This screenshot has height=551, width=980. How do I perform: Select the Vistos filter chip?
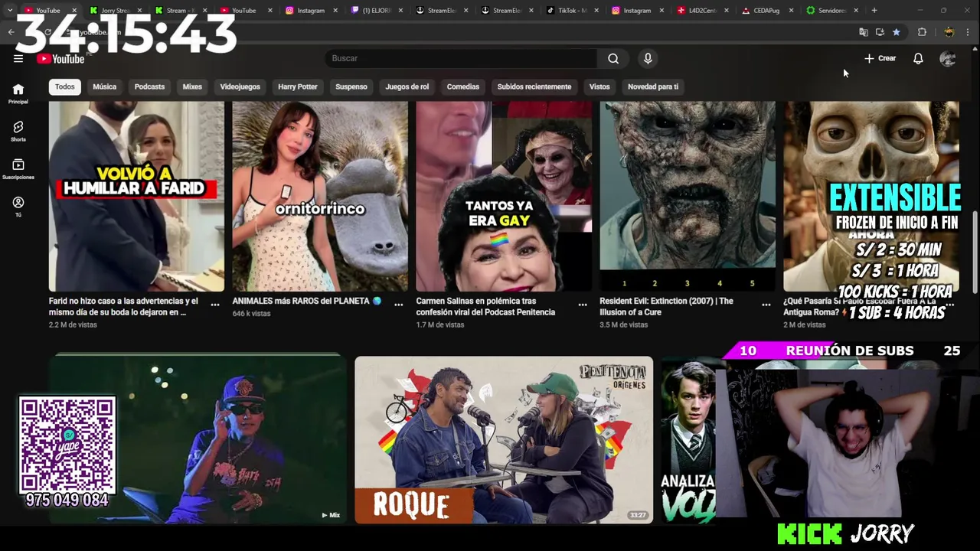pos(599,86)
